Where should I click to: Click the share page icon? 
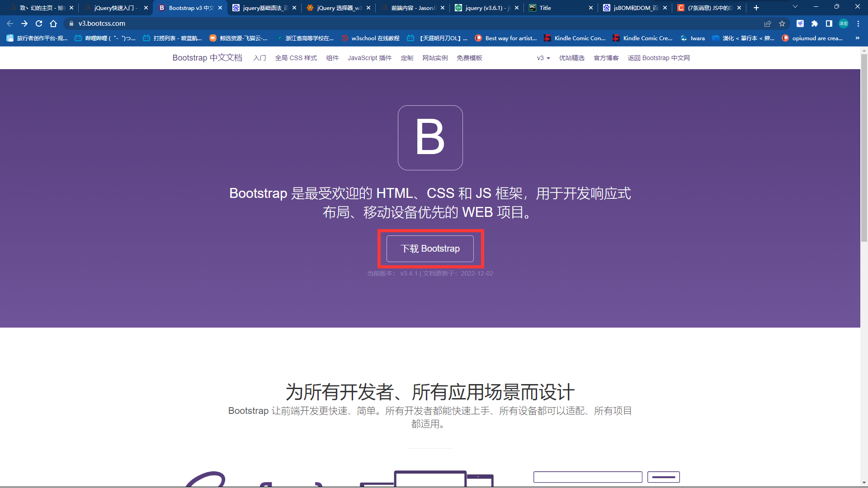point(768,23)
